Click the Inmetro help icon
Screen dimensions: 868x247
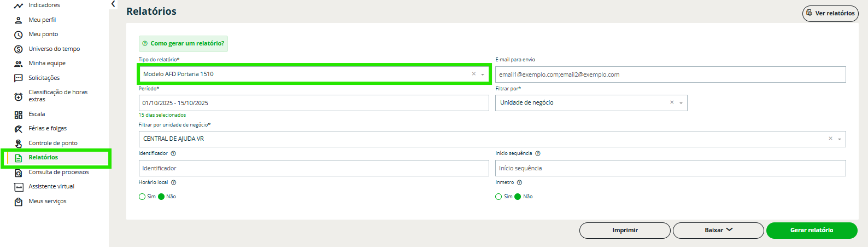(519, 182)
